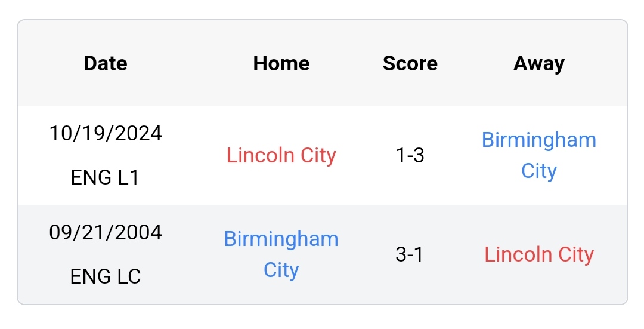Click the word Lincoln in the 2024 row
Viewport: 644px width, 329px height.
[x=259, y=155]
